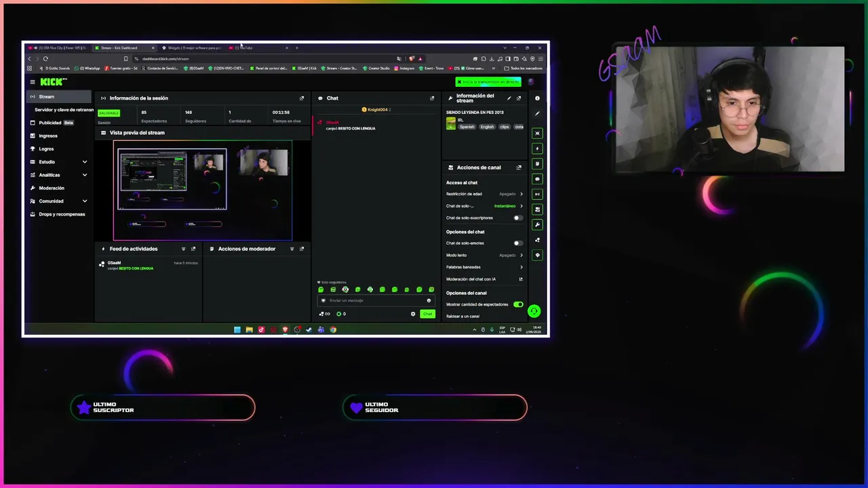Toggle Chat de solo-emotes switch

click(x=517, y=243)
